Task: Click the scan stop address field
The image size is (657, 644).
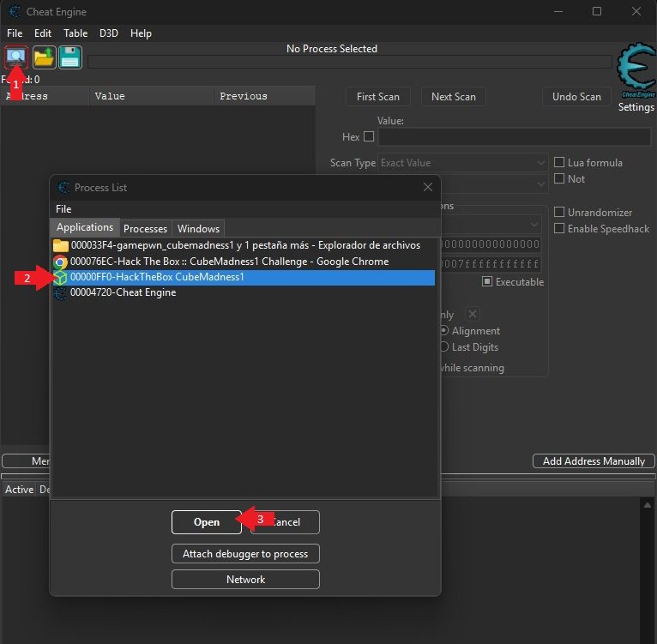Action: [491, 264]
